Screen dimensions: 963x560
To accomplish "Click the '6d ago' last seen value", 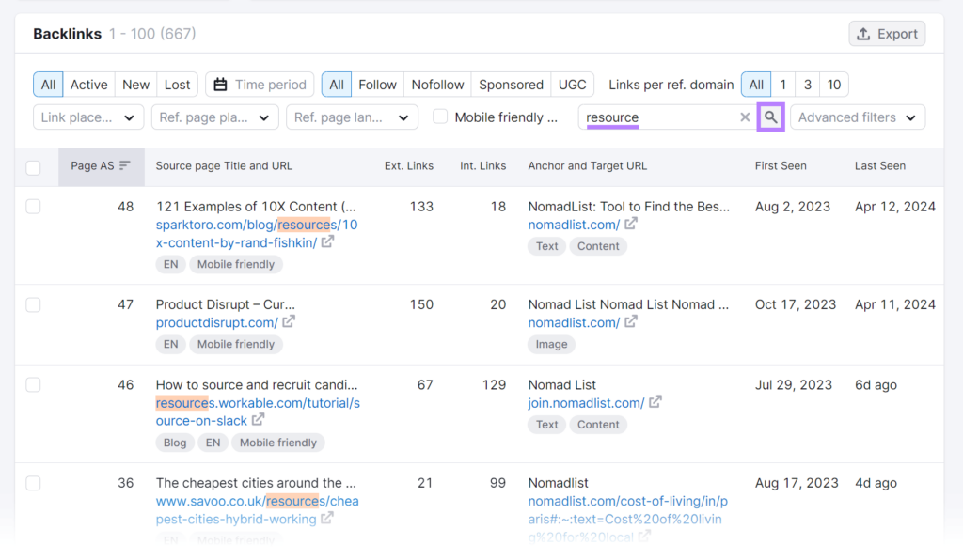I will tap(876, 384).
